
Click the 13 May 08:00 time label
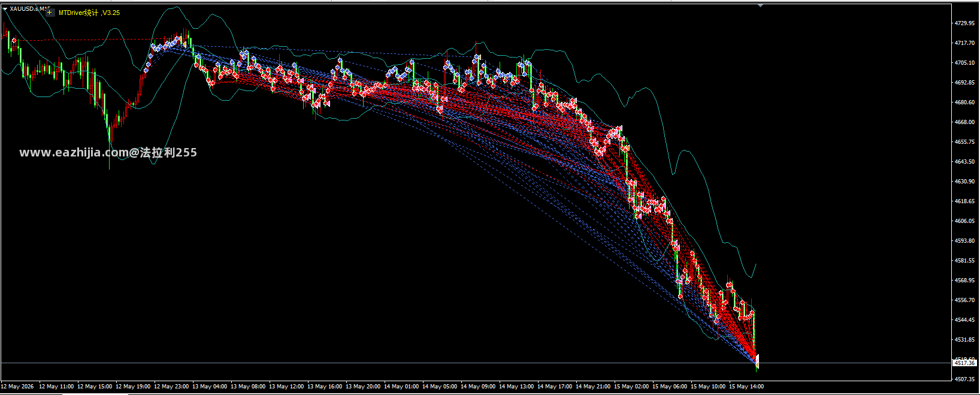tap(248, 387)
